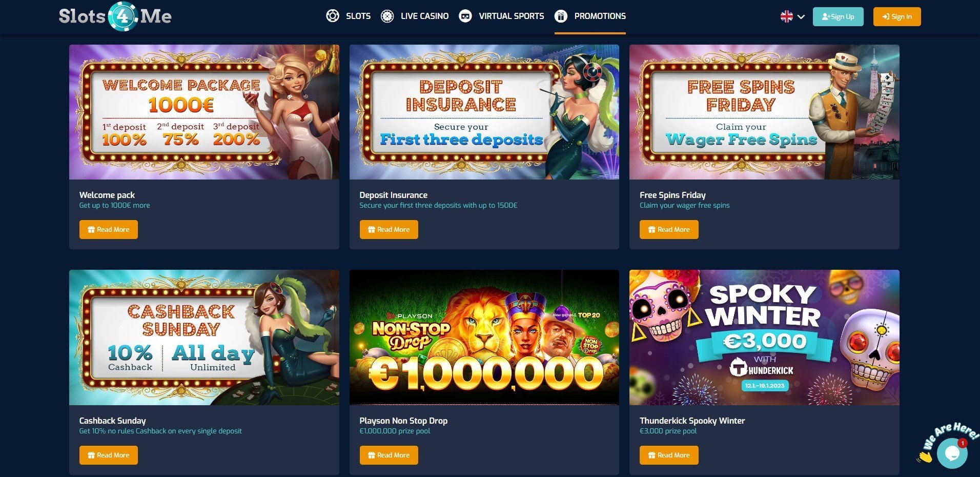
Task: Click the Promotions gift icon
Action: pos(561,16)
